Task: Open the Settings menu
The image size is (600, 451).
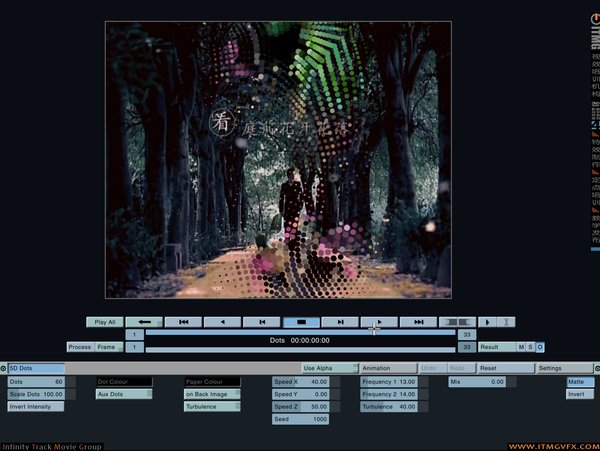Action: click(x=565, y=368)
